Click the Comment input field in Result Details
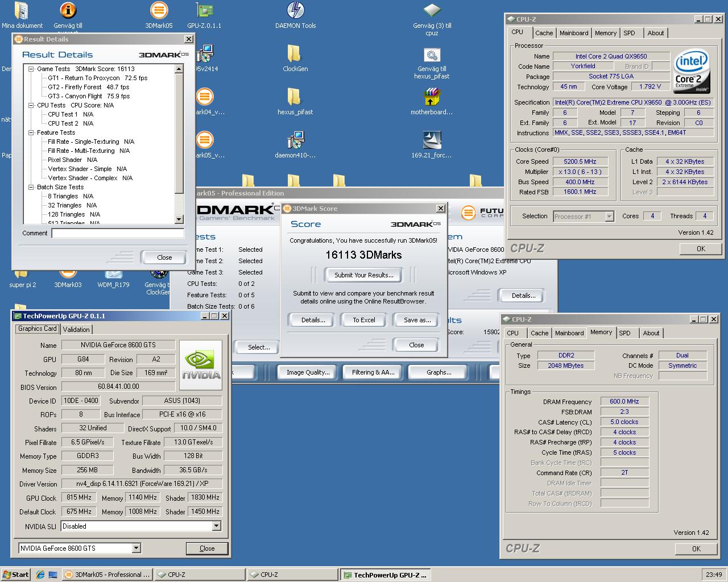This screenshot has width=728, height=582. click(x=118, y=233)
